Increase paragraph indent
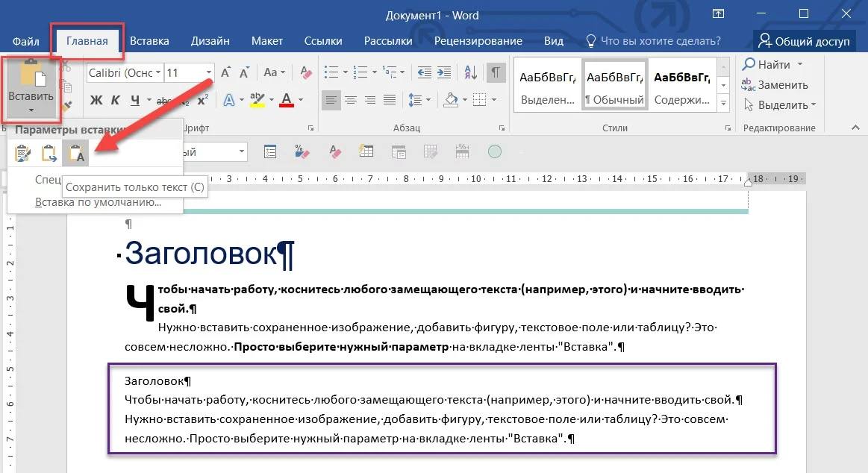Screen dimensions: 868x473 (x=444, y=72)
